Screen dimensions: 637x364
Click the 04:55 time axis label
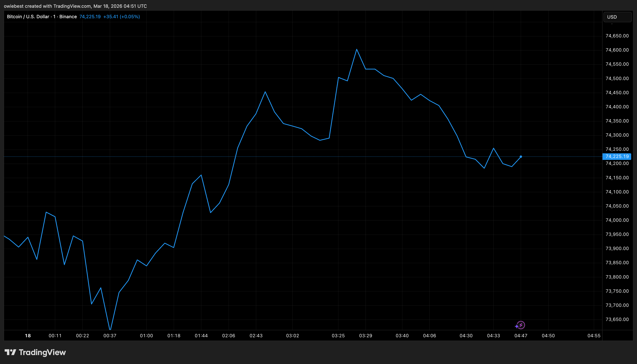coord(594,336)
